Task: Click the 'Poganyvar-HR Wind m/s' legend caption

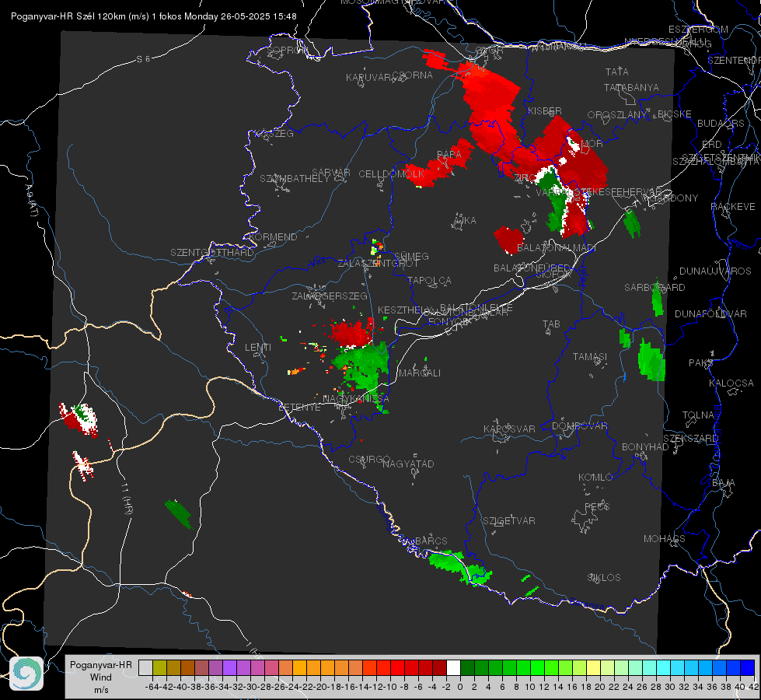Action: click(x=101, y=677)
